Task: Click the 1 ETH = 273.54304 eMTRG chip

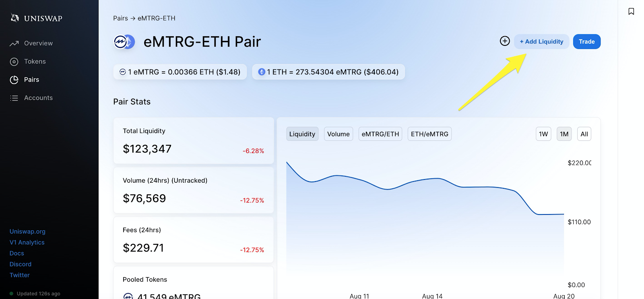Action: [x=328, y=72]
